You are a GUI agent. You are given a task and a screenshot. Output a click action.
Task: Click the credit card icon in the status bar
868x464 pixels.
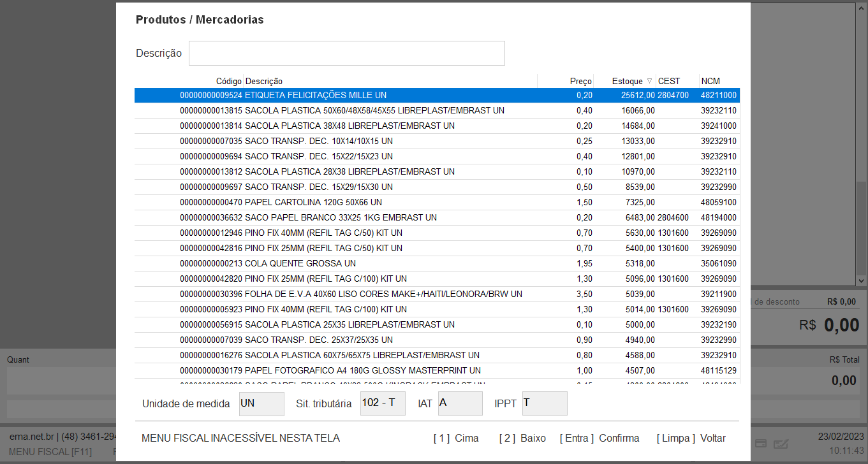(x=761, y=443)
